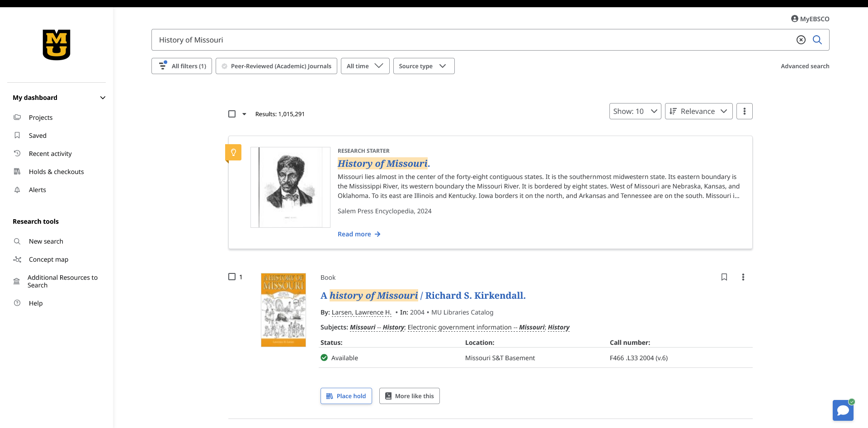Click the University of Missouri logo
The width and height of the screenshot is (868, 428).
[57, 45]
